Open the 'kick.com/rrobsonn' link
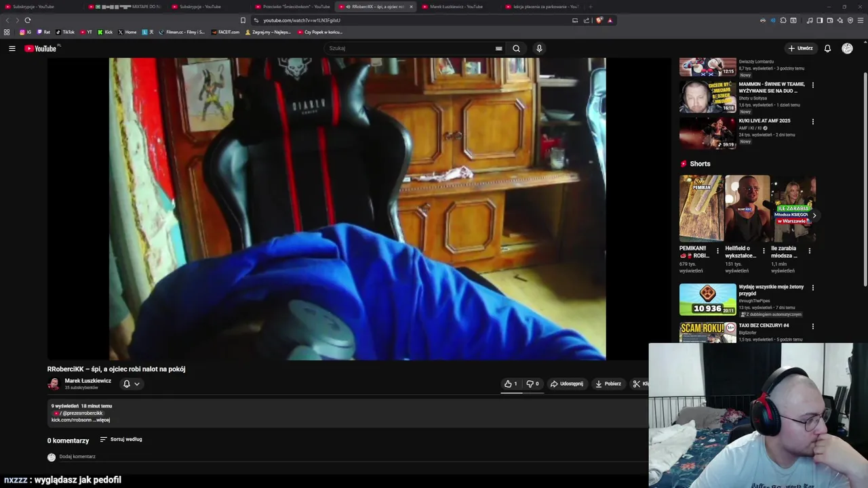Screen dimensions: 868x488 coord(71,420)
